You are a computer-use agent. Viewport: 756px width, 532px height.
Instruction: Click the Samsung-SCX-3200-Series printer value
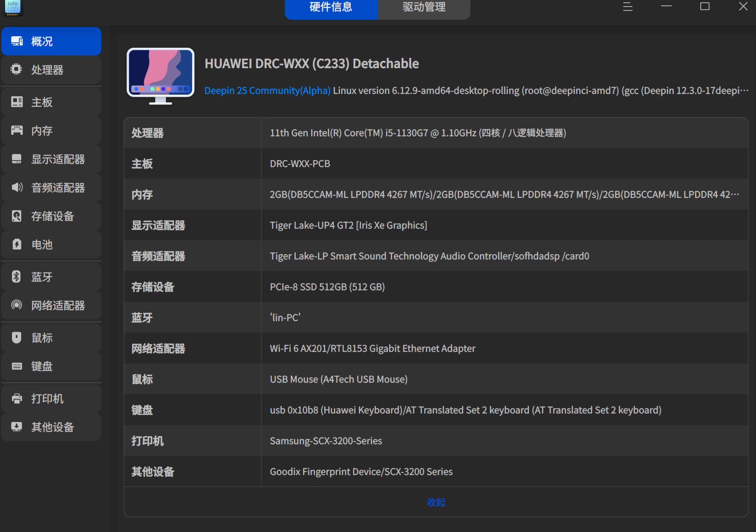pos(326,441)
